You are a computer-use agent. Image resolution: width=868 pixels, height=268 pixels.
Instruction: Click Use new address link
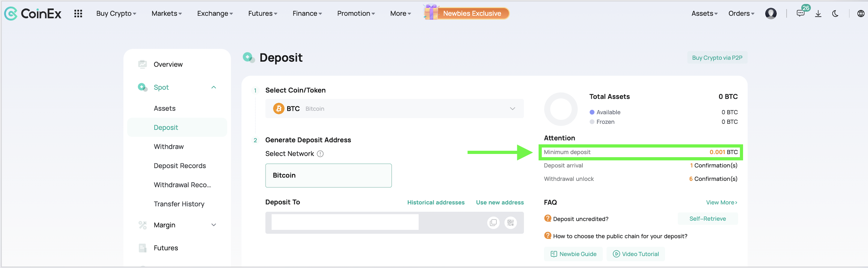point(500,202)
